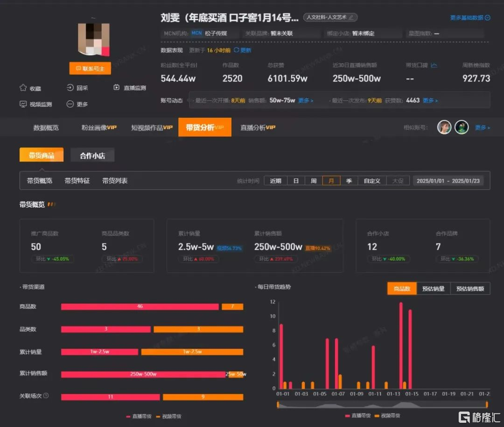Click tallest red bar near 01-14

click(x=401, y=345)
